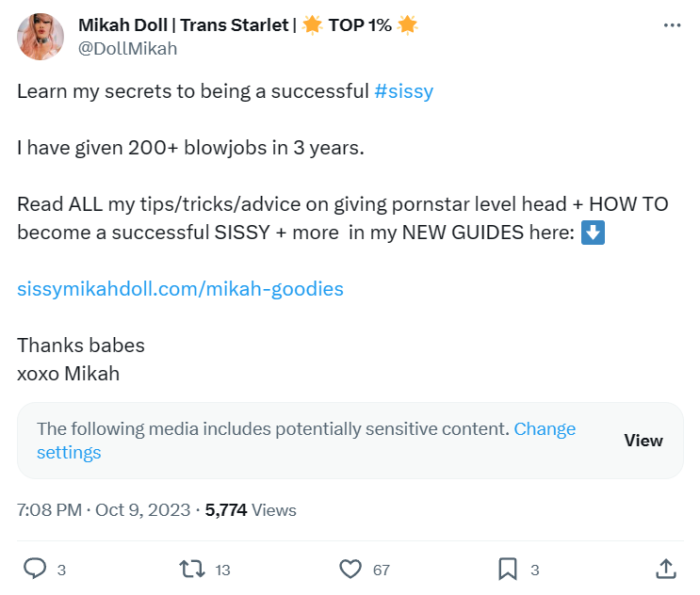Like the post with the heart icon
The height and width of the screenshot is (595, 700).
350,570
